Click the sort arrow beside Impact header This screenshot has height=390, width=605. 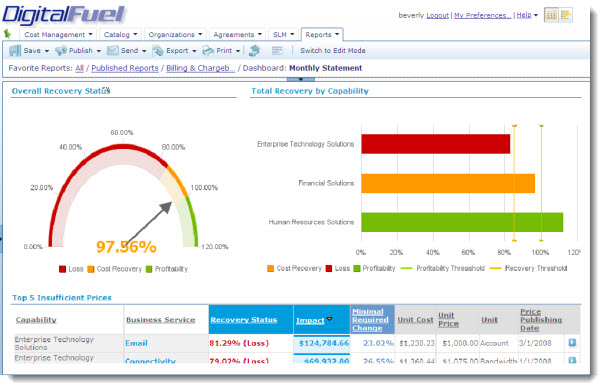tap(329, 319)
